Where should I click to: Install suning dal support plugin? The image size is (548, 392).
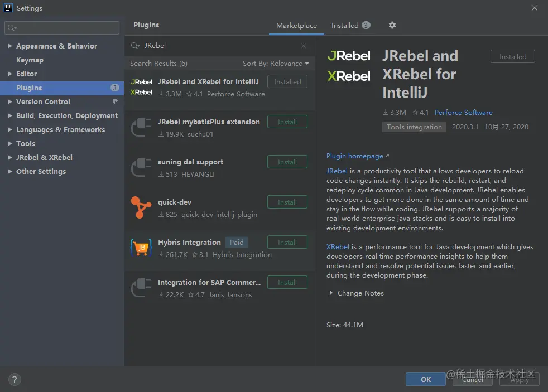287,162
